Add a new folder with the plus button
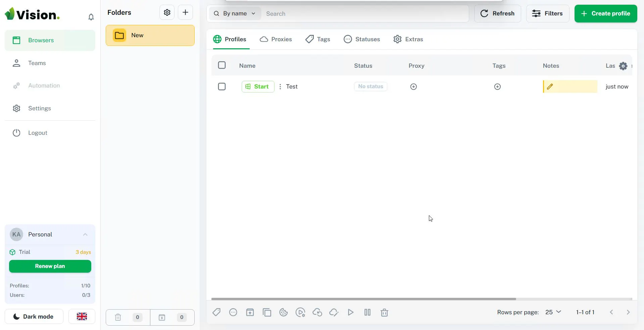Screen dimensions: 644x330 [x=185, y=12]
